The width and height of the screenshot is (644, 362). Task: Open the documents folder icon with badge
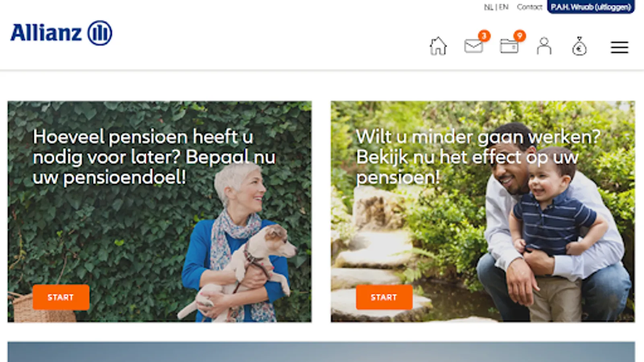(509, 46)
